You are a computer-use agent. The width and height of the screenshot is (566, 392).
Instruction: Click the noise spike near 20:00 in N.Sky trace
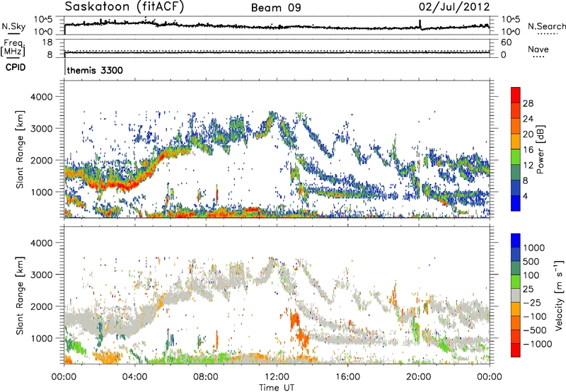point(420,24)
